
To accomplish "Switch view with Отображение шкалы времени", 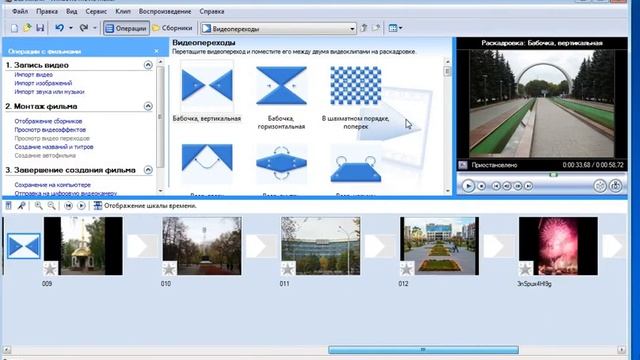I will (x=145, y=206).
